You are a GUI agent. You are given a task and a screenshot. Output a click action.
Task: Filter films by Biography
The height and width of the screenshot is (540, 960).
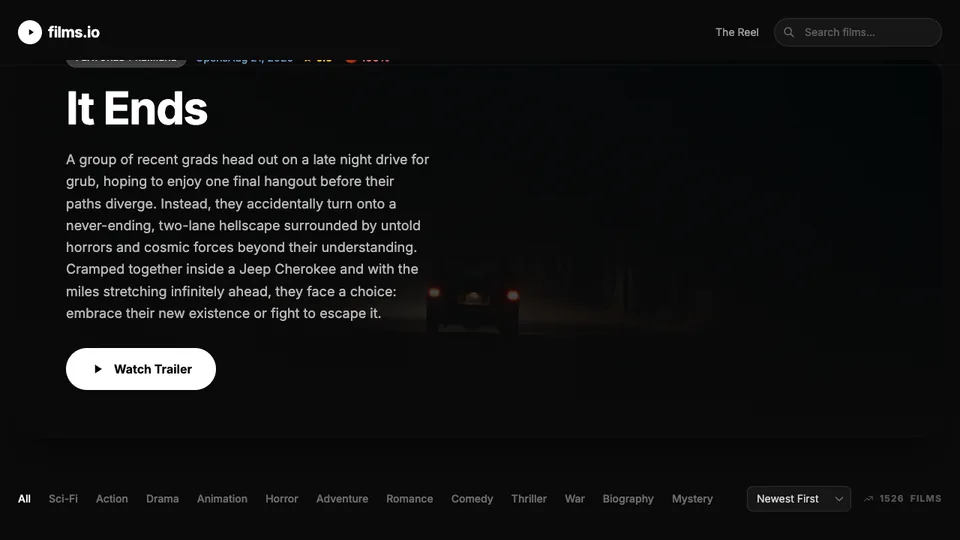(x=628, y=499)
